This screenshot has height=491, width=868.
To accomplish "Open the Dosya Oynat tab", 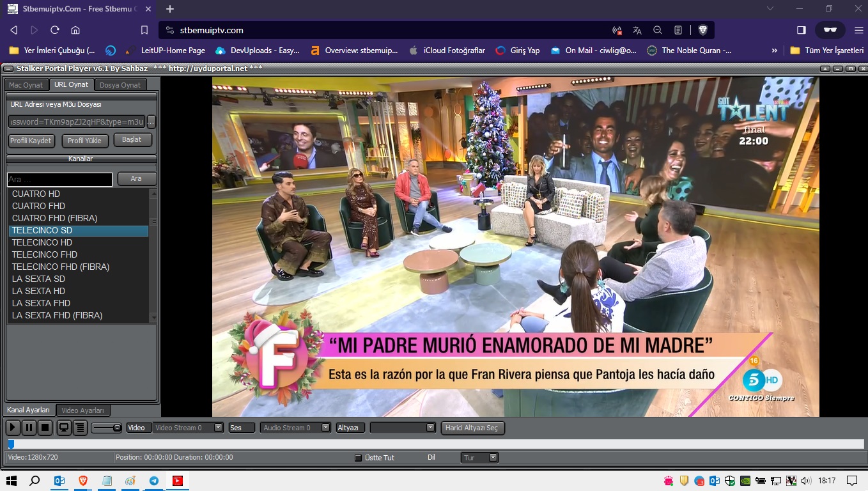I will click(x=120, y=85).
